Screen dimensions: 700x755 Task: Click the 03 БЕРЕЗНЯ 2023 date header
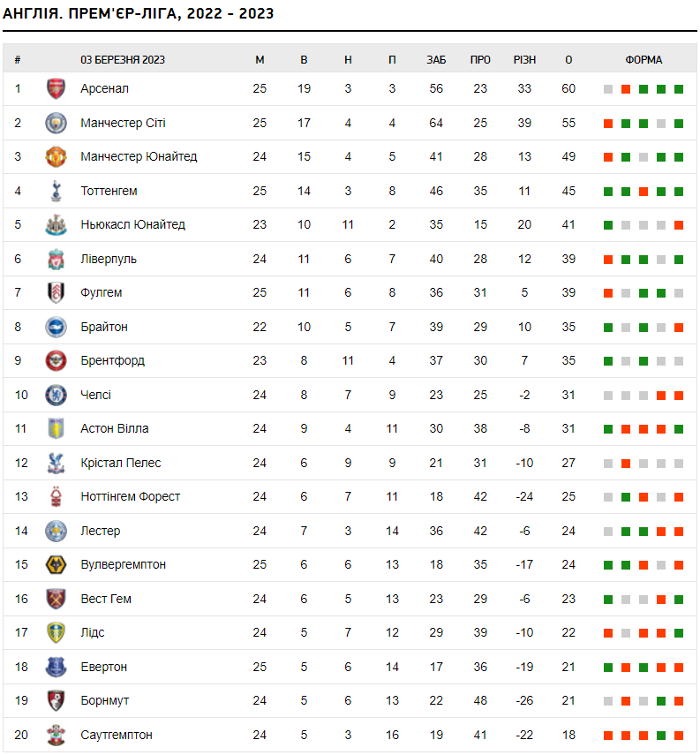coord(123,60)
